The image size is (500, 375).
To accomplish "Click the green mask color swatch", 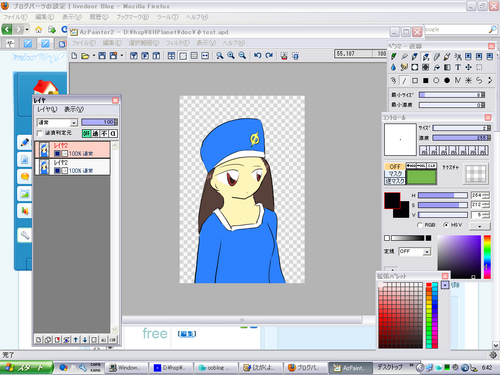I will [421, 177].
